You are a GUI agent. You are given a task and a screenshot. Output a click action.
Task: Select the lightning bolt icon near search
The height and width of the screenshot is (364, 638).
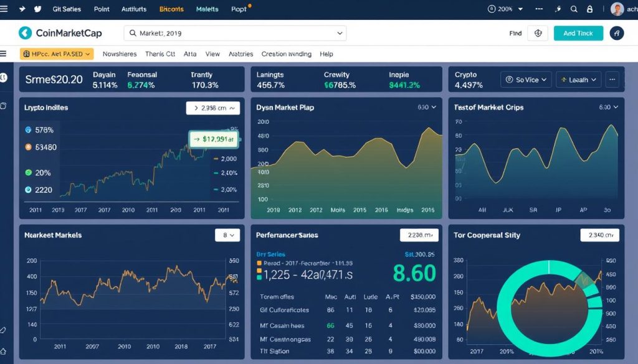click(x=559, y=9)
